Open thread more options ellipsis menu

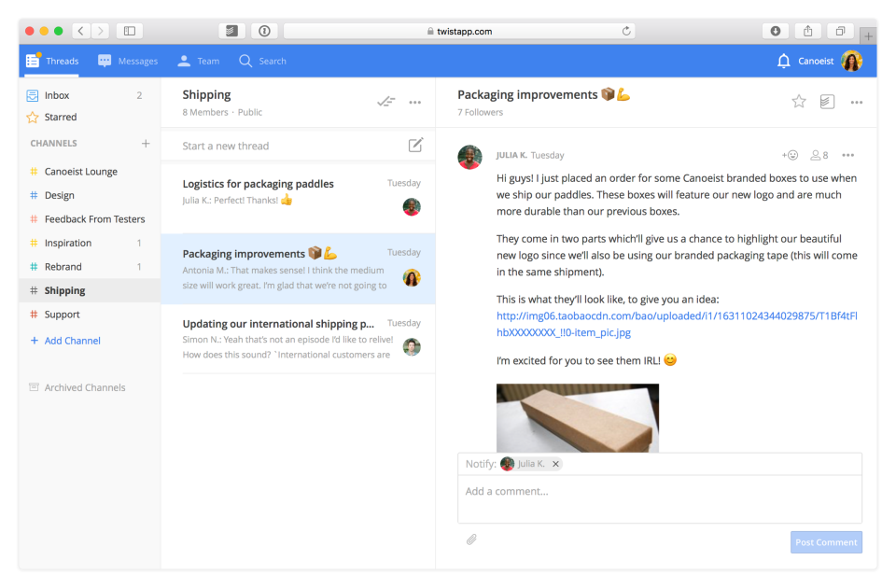pyautogui.click(x=857, y=102)
